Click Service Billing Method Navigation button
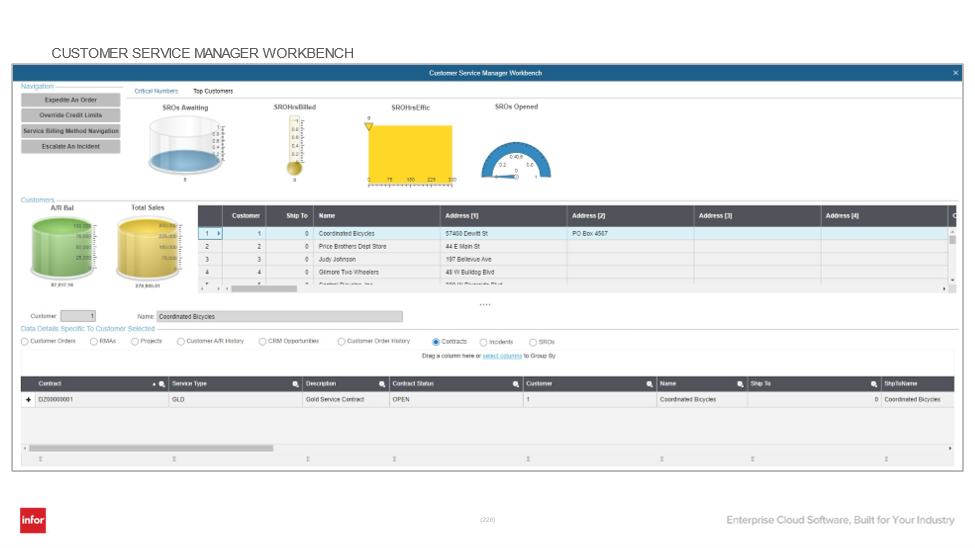The height and width of the screenshot is (548, 975). coord(71,131)
